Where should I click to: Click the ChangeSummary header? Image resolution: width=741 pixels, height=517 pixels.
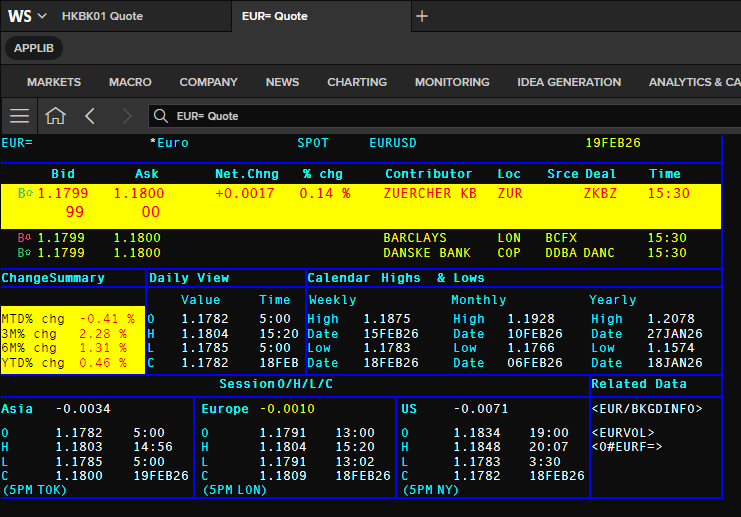pos(53,278)
